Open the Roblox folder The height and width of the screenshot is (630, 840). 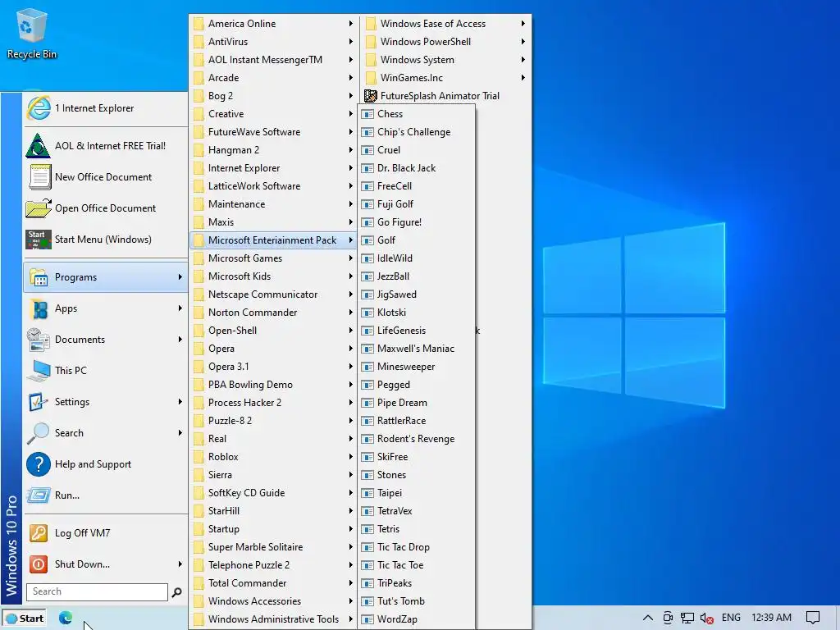tap(273, 457)
